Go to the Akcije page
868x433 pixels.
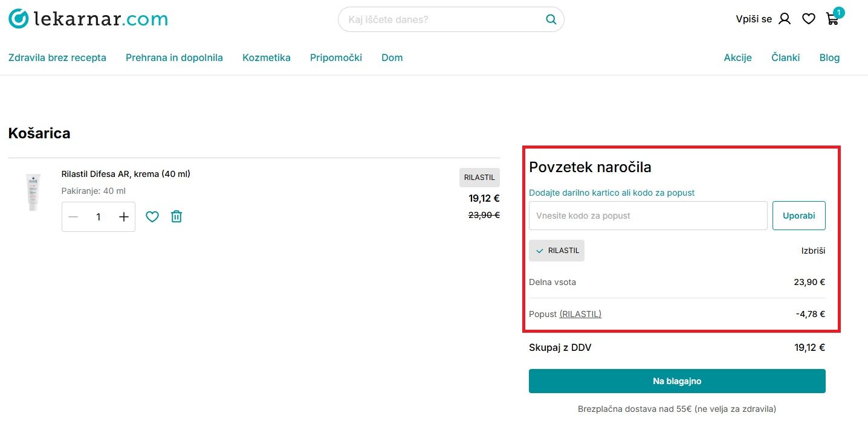tap(737, 58)
